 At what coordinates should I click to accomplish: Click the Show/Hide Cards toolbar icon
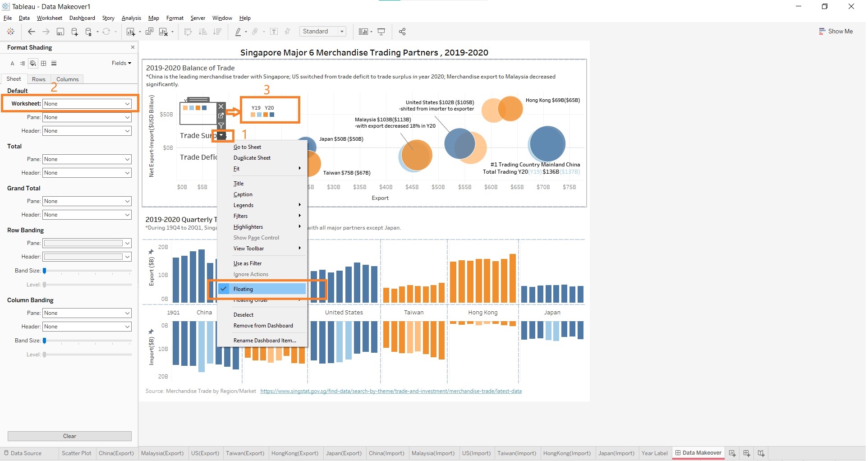[363, 32]
